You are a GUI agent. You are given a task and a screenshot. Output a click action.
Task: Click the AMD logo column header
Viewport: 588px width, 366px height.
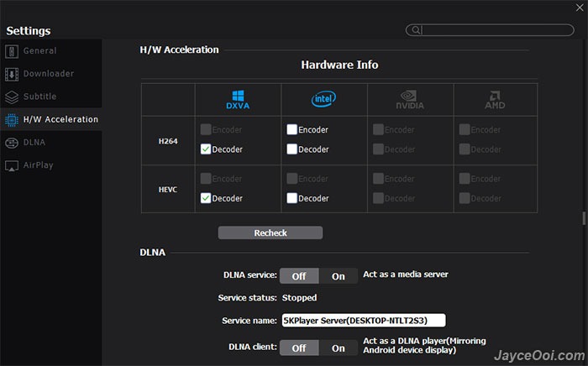point(495,100)
